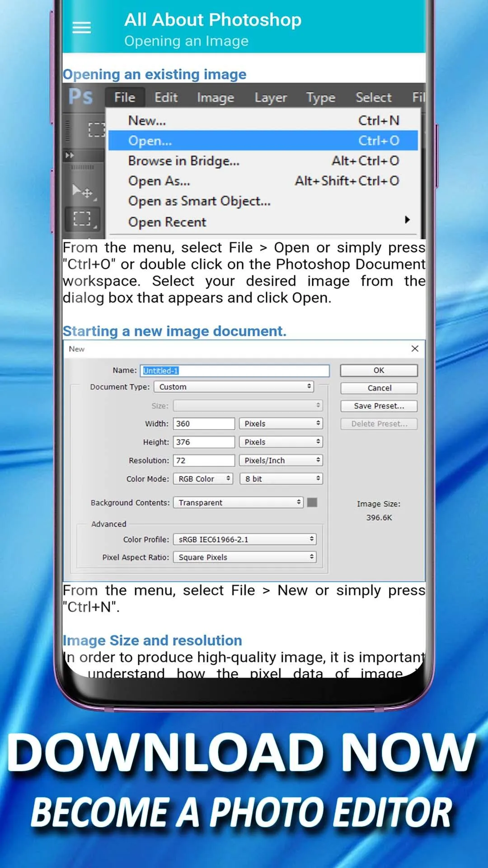Choose Open As... entry

click(x=263, y=181)
